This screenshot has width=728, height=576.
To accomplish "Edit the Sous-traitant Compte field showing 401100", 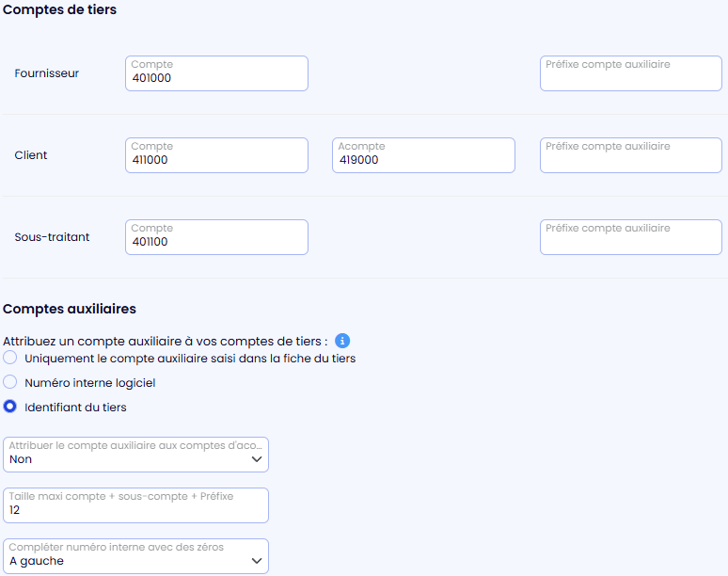I will pos(216,237).
